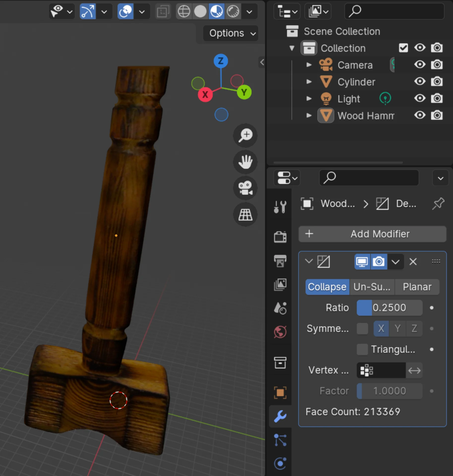Click the pan hand viewport icon
The image size is (453, 476).
click(245, 162)
